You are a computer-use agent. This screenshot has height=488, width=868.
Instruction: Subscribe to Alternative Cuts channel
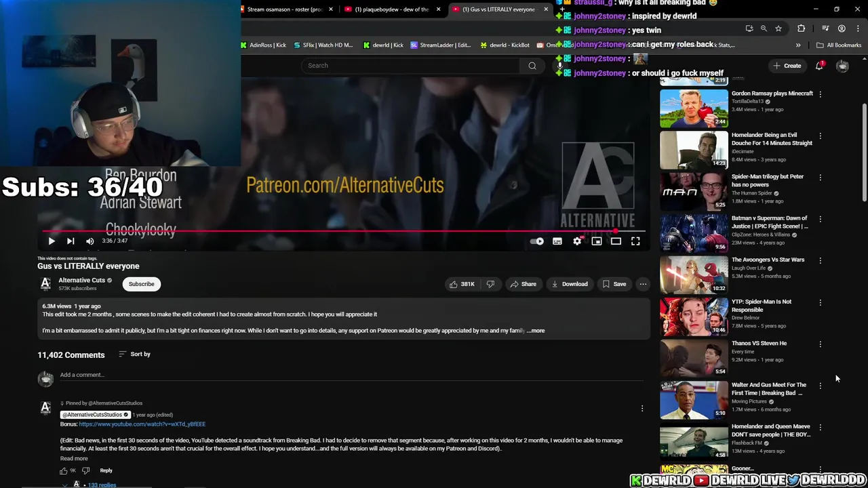coord(141,284)
